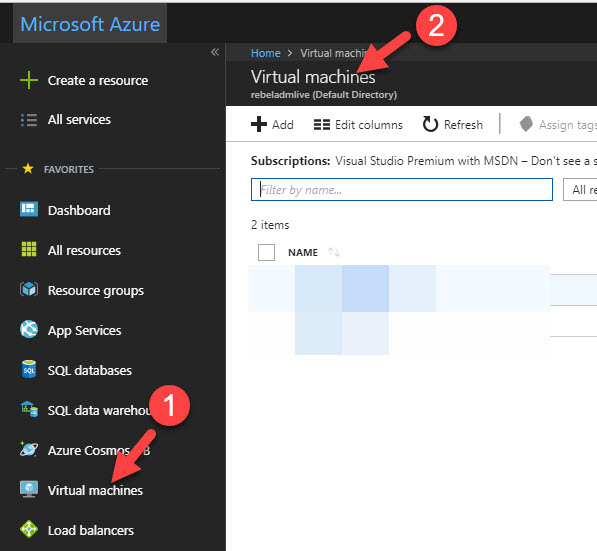
Task: Click the Load balancers diamond icon
Action: [29, 529]
